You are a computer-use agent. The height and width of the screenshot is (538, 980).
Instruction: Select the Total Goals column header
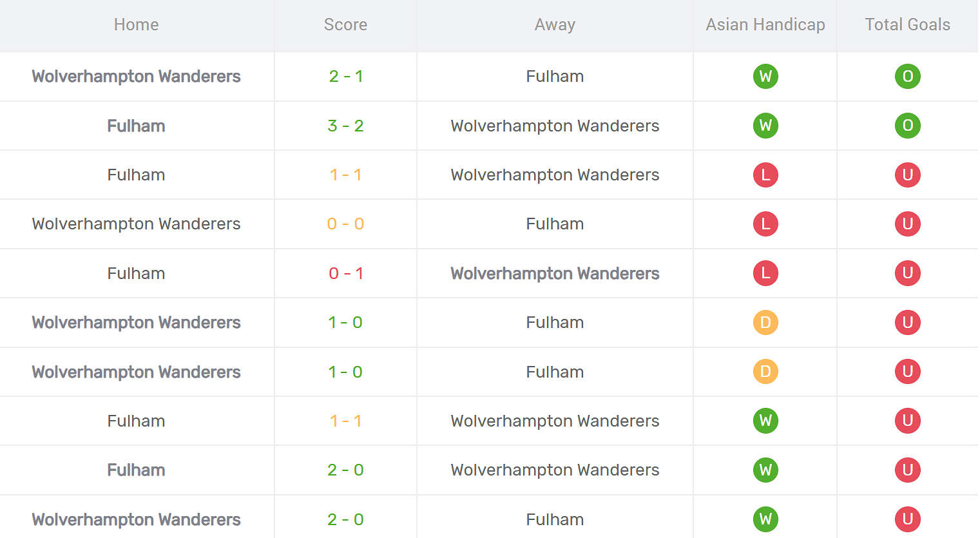(x=907, y=24)
